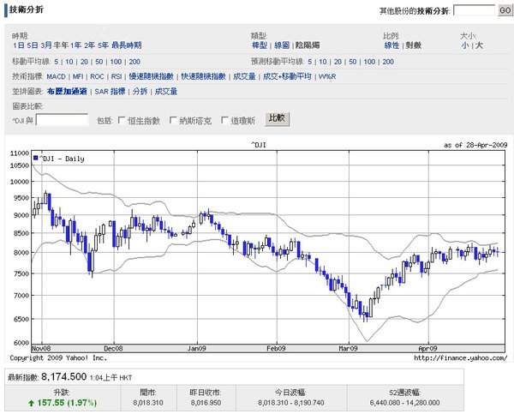The height and width of the screenshot is (420, 514).
Task: Click the 大 size label
Action: click(479, 45)
